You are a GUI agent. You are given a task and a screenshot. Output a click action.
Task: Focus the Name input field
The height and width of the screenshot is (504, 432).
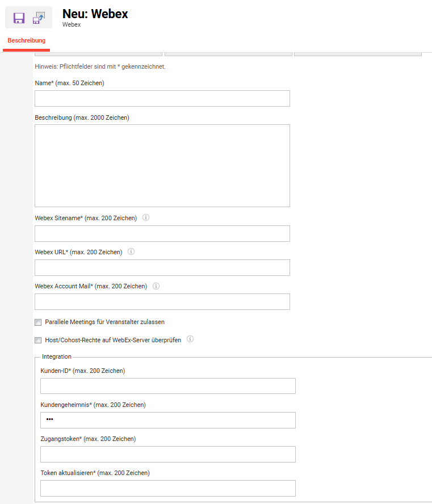tap(162, 98)
